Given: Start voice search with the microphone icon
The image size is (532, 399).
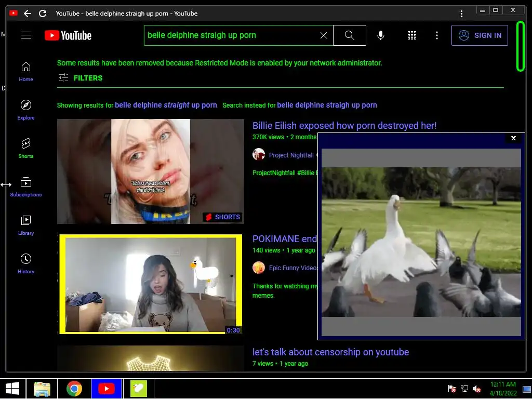Looking at the screenshot, I should click(x=381, y=35).
